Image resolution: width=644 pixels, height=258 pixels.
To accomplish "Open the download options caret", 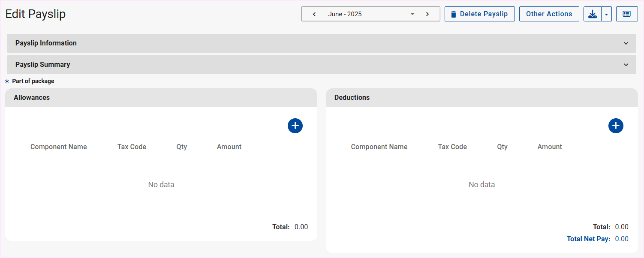I will pos(606,14).
